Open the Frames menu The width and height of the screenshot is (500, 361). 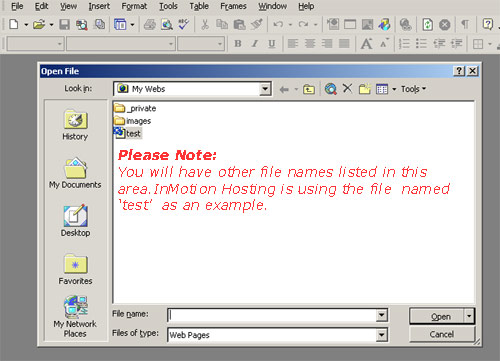coord(233,6)
